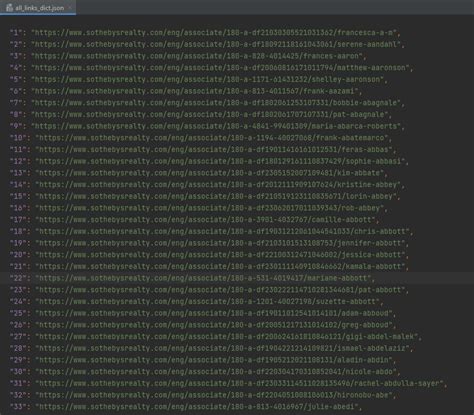Screen dimensions: 474x415
Task: Click the aladin-abdin associate URL
Action: 214,360
